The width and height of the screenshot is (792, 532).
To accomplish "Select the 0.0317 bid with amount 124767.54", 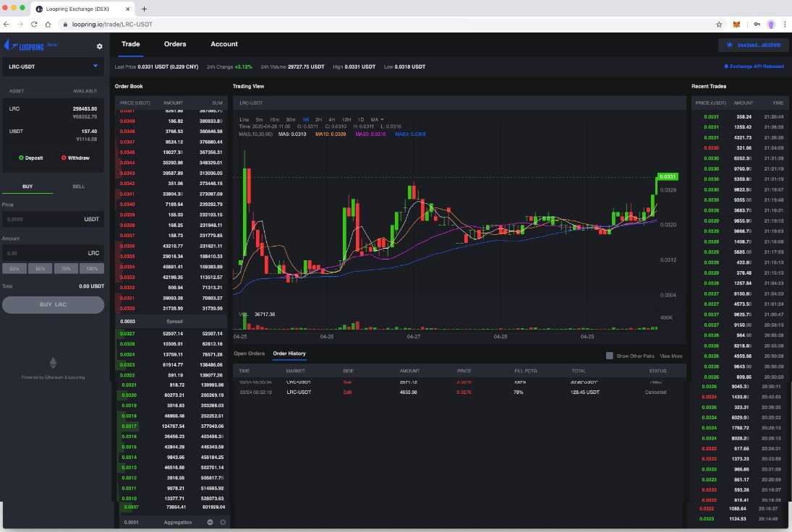I will (x=171, y=426).
